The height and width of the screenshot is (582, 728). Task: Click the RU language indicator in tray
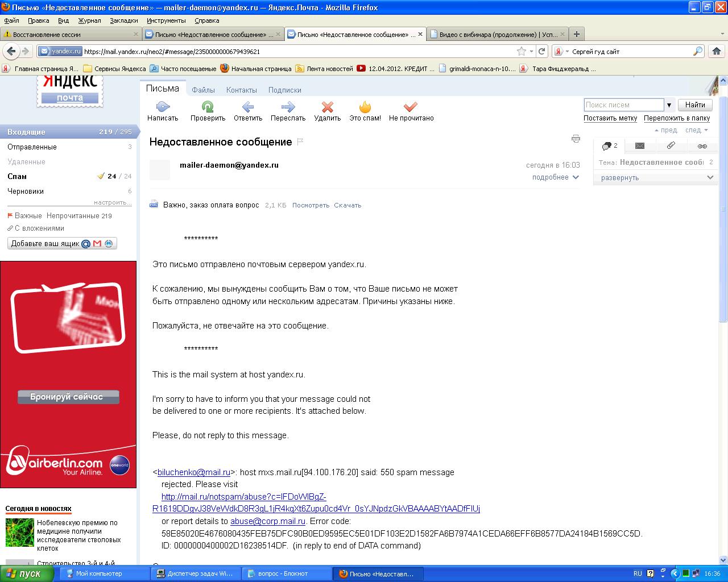tap(638, 573)
